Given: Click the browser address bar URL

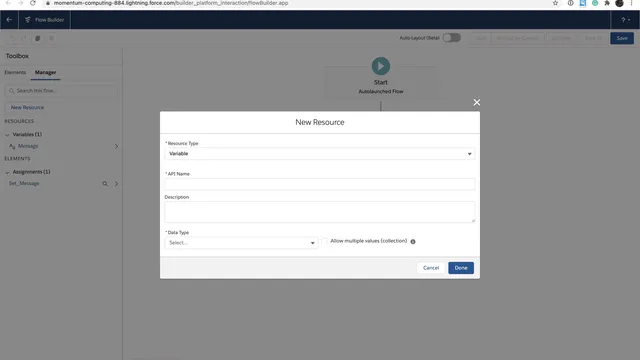Looking at the screenshot, I should click(x=171, y=3).
